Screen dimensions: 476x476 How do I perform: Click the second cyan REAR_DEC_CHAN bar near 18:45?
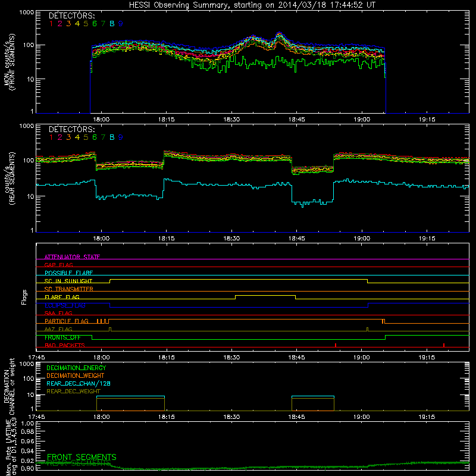point(313,396)
